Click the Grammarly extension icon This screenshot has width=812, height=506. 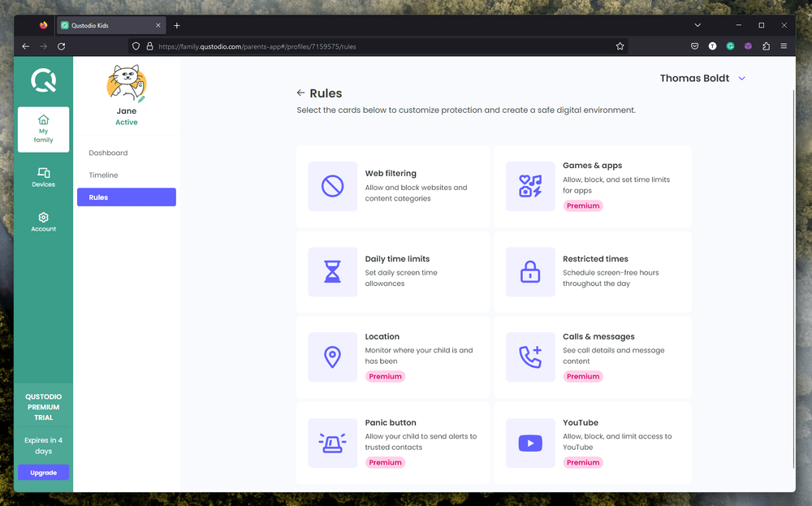[x=730, y=46]
